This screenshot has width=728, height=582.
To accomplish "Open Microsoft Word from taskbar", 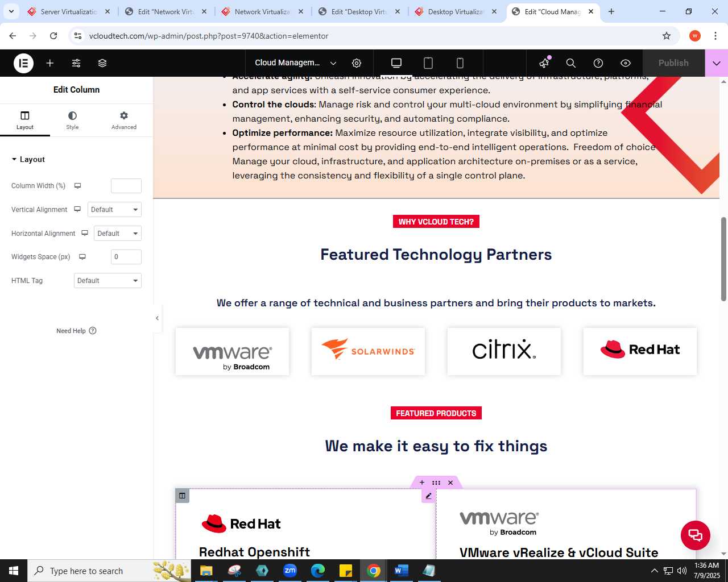I will (401, 571).
